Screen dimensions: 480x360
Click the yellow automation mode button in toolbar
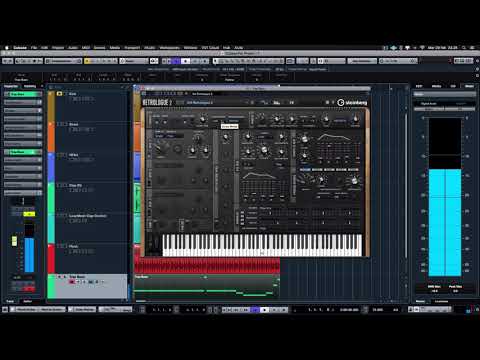(88, 61)
